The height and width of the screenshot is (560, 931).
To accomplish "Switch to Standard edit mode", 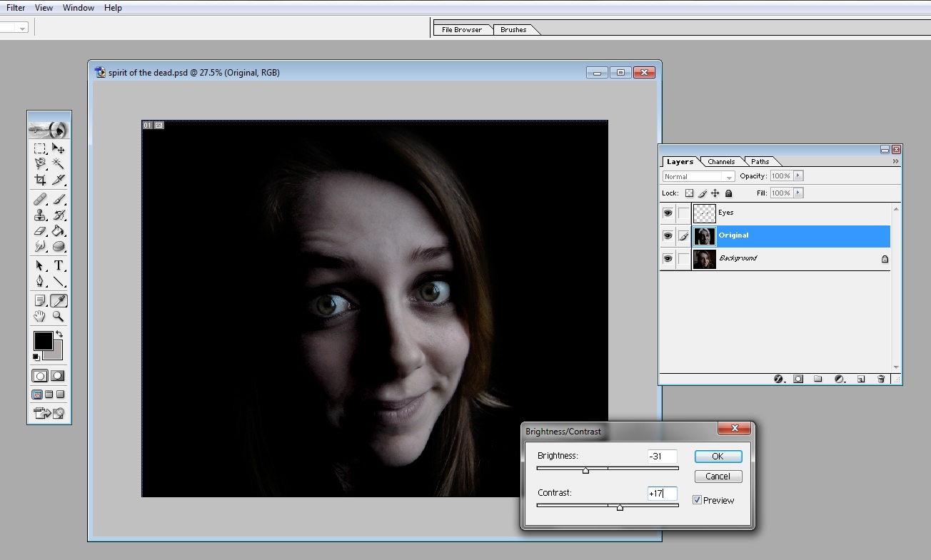I will (x=40, y=376).
